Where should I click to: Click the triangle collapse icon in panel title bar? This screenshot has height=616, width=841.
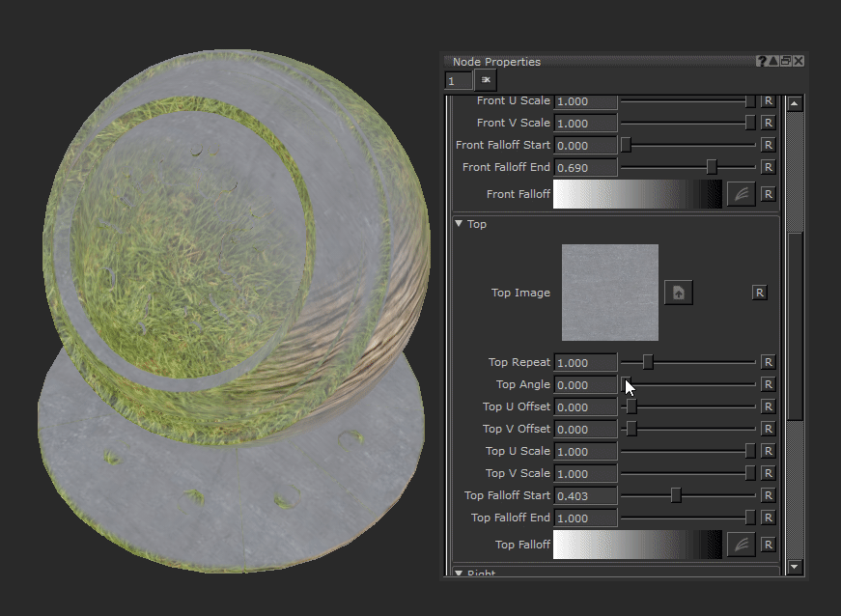click(773, 61)
